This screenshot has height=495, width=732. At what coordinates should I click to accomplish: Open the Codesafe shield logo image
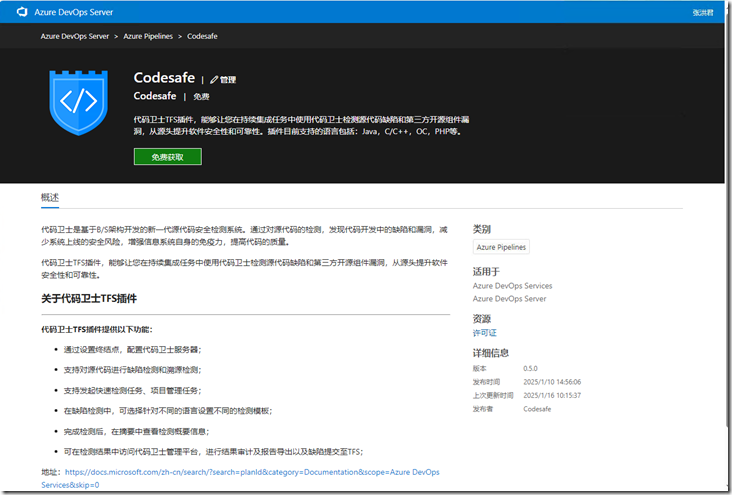pos(78,103)
